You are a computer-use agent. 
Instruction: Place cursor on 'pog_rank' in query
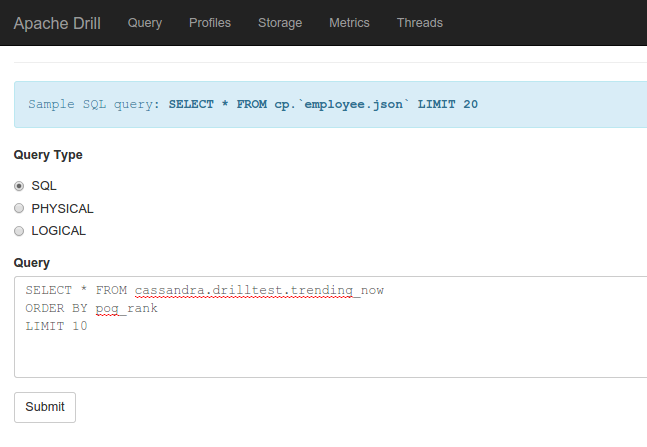tap(127, 308)
